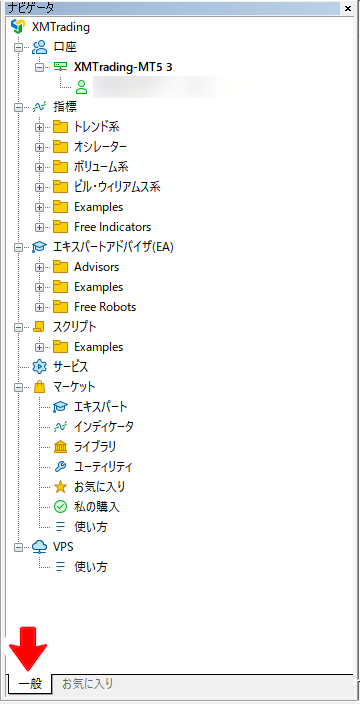Collapse the XMTrading-MT5 3 server node

(40, 67)
